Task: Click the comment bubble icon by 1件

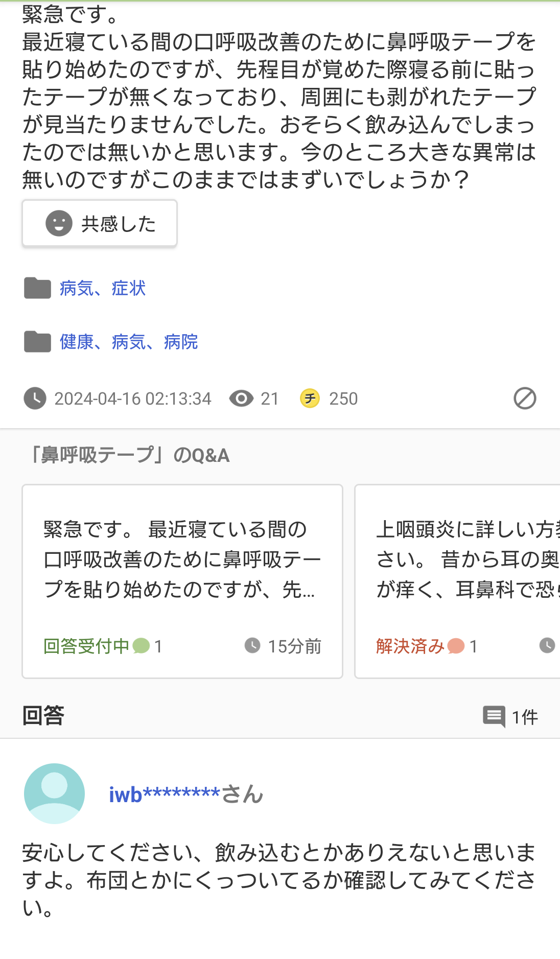Action: (494, 716)
